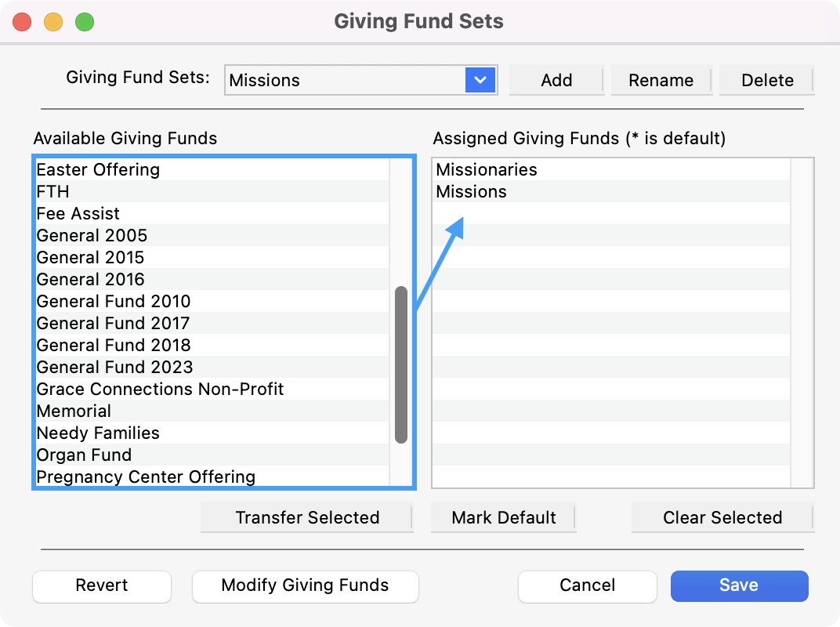The image size is (840, 627).
Task: Select Pregnancy Center Offering fund
Action: click(x=146, y=477)
